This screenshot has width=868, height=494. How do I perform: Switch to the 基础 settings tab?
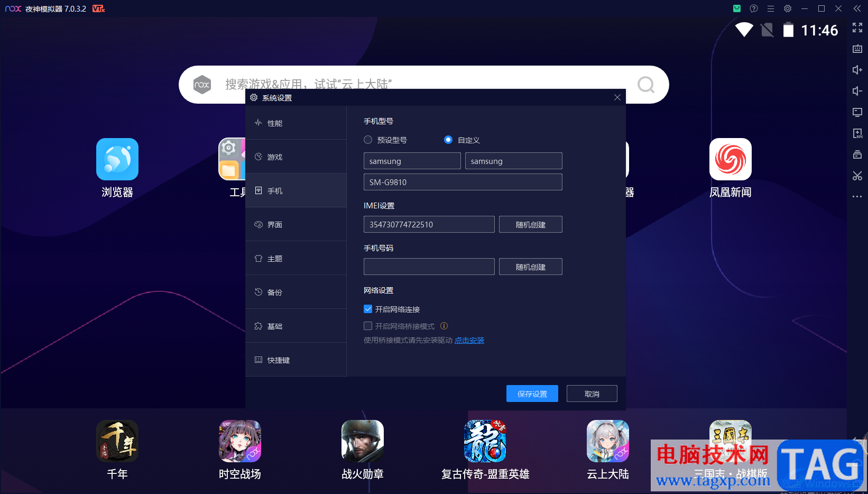point(296,326)
